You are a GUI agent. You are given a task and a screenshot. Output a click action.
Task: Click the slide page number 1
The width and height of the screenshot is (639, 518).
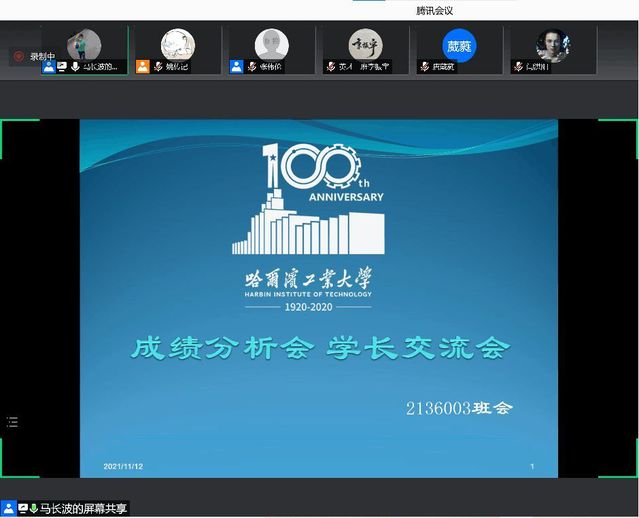pyautogui.click(x=532, y=466)
